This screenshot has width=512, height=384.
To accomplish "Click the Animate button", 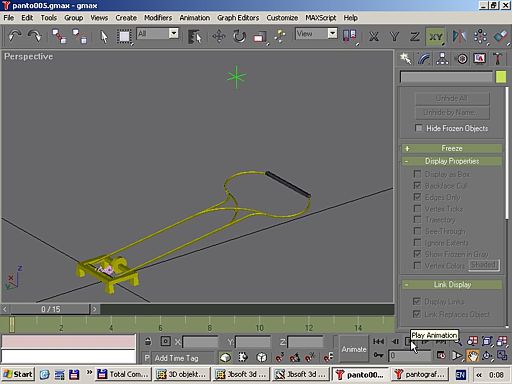I will [354, 349].
